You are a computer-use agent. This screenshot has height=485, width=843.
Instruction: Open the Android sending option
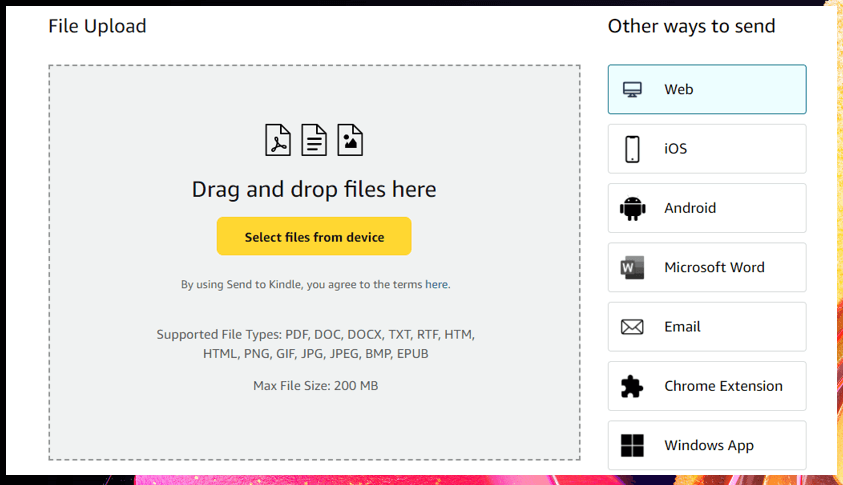[707, 208]
